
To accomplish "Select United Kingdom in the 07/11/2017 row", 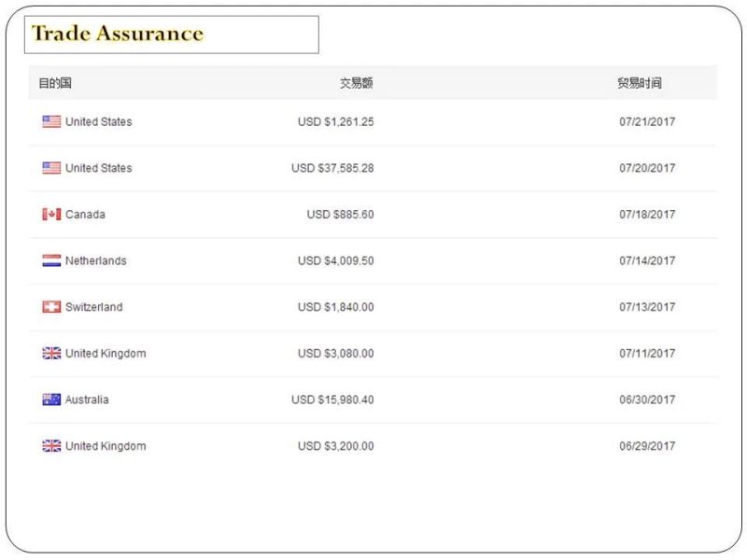I will pos(106,354).
